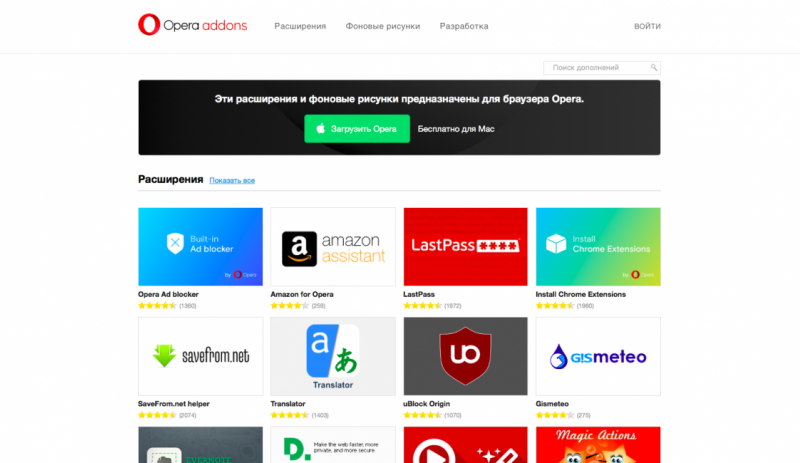
Task: Click the magnifier search icon
Action: (x=654, y=67)
